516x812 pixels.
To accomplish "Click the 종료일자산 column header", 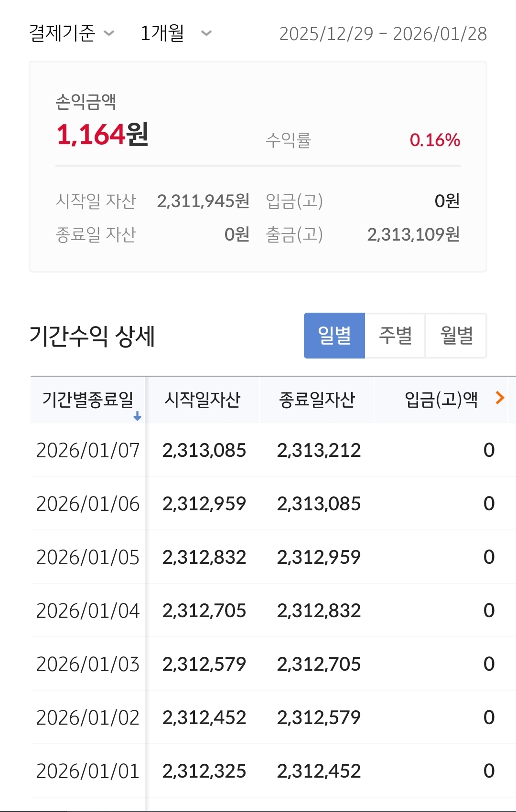I will point(317,400).
